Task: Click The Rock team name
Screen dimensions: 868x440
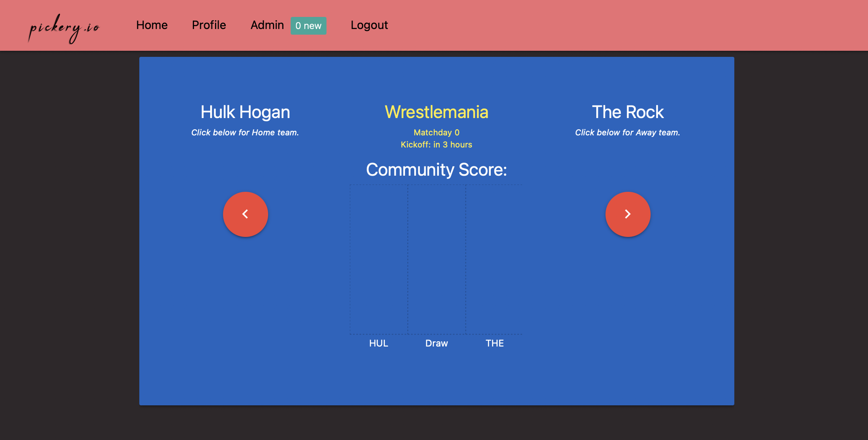Action: coord(628,112)
